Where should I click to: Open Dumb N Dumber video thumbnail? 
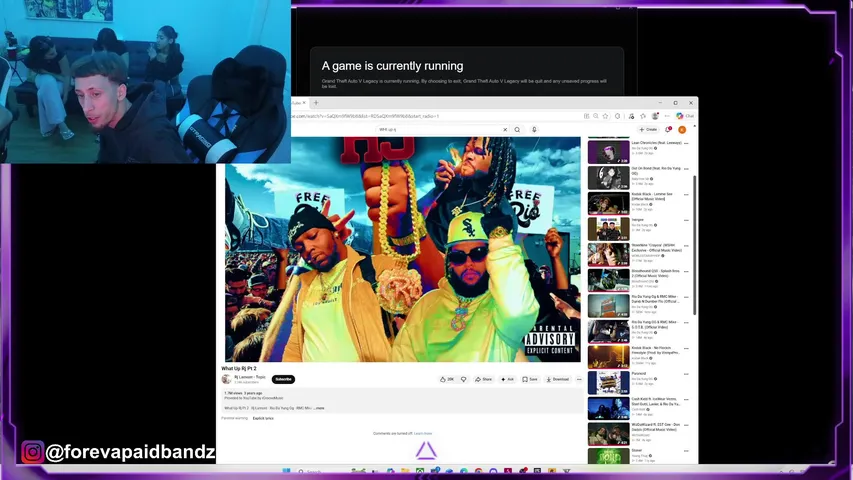click(608, 305)
